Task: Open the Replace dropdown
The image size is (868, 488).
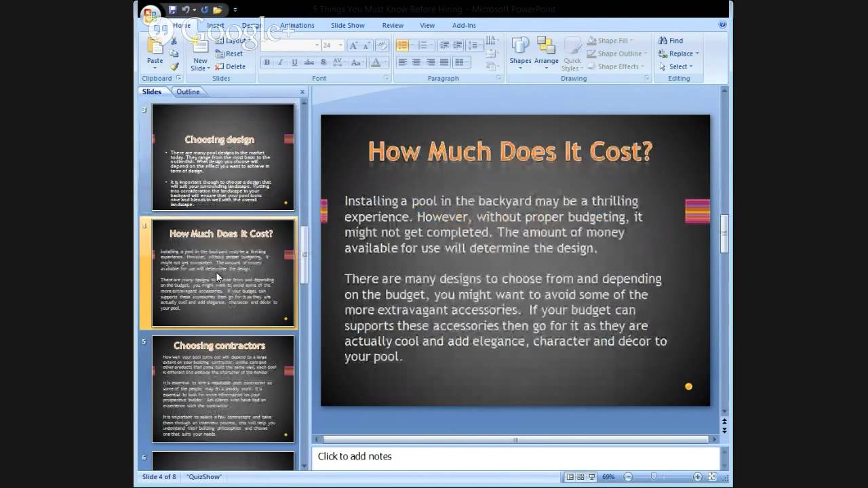Action: point(678,54)
